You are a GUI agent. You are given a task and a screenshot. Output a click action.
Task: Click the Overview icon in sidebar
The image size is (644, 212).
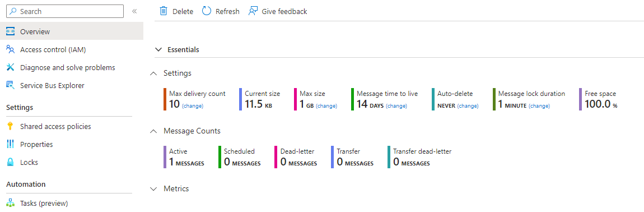click(11, 32)
